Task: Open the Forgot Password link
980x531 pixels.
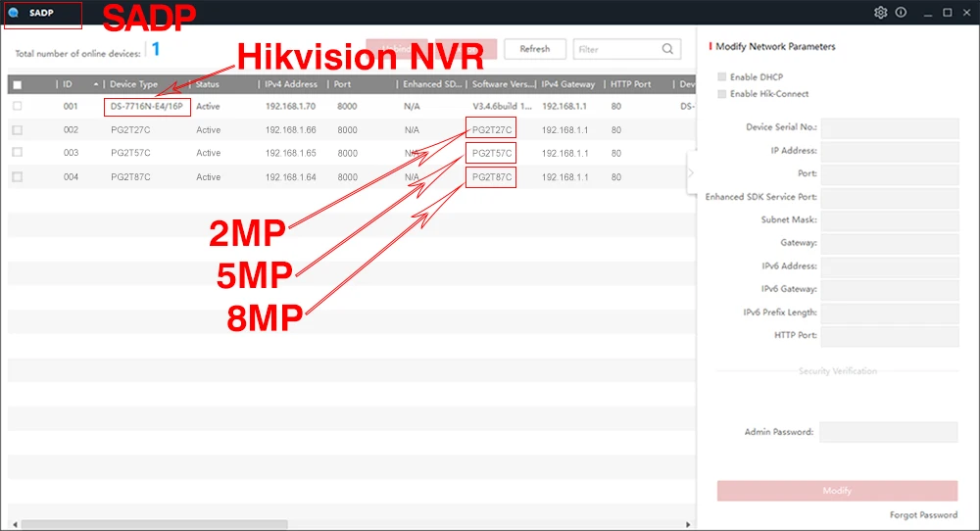Action: click(x=923, y=514)
